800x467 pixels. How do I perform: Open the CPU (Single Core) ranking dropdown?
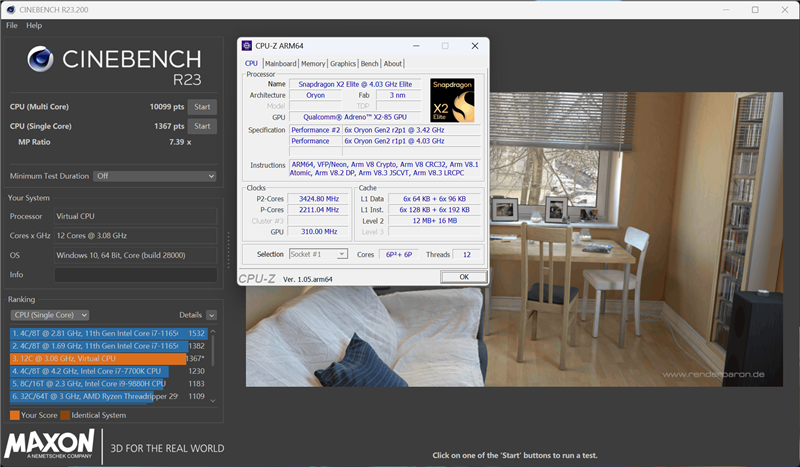(49, 315)
